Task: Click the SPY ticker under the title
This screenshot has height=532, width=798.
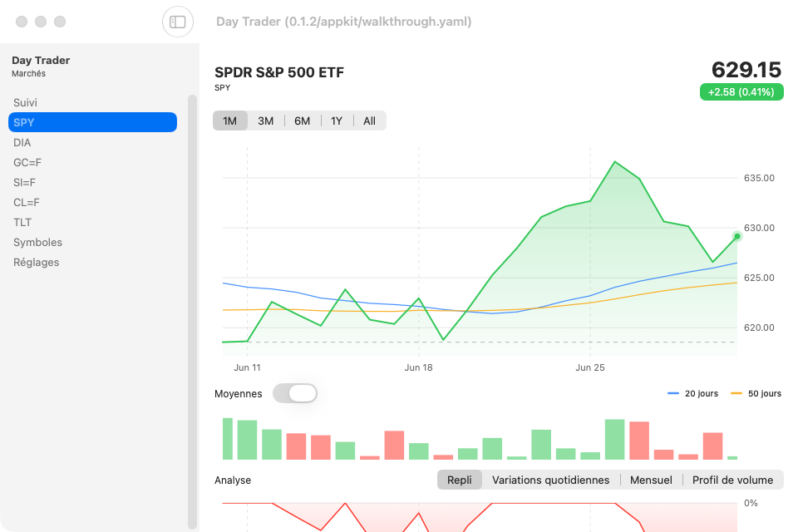Action: [x=223, y=87]
